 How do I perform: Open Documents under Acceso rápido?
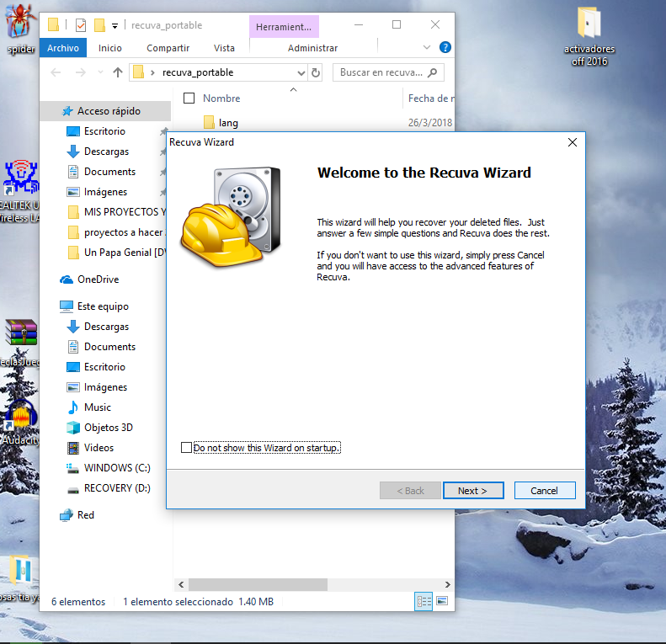click(x=109, y=172)
